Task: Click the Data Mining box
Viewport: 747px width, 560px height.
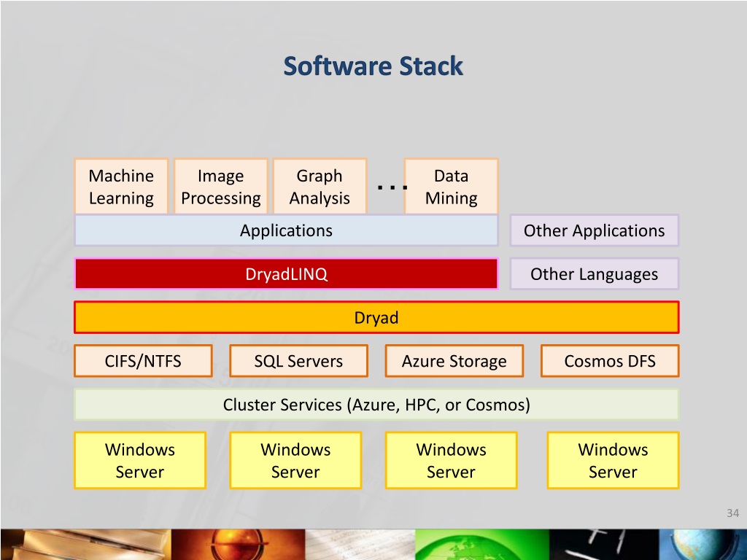Action: pyautogui.click(x=451, y=187)
